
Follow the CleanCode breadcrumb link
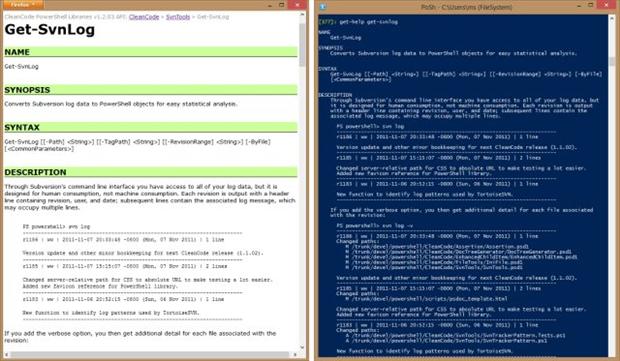(144, 17)
